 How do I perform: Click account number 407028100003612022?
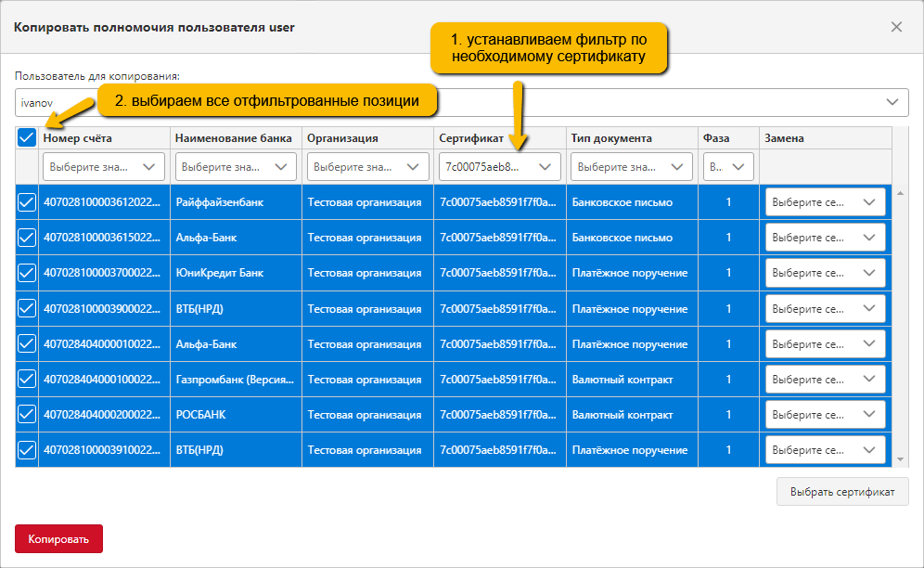pos(102,202)
